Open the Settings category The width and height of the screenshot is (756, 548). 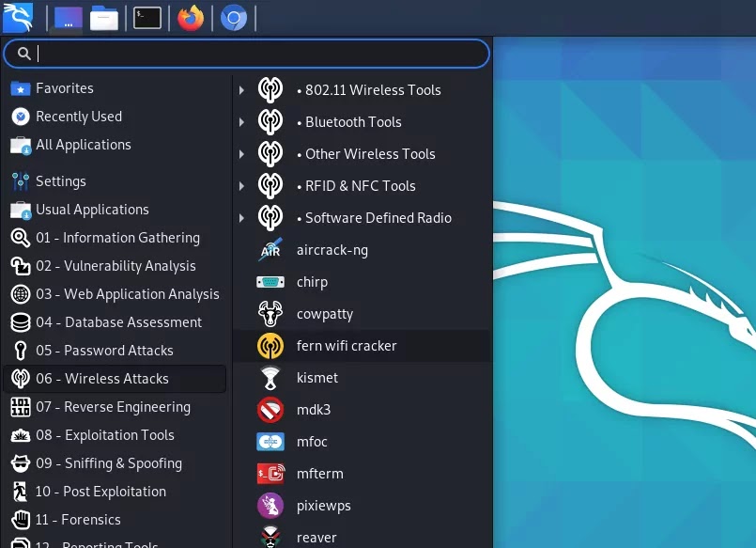click(x=115, y=181)
